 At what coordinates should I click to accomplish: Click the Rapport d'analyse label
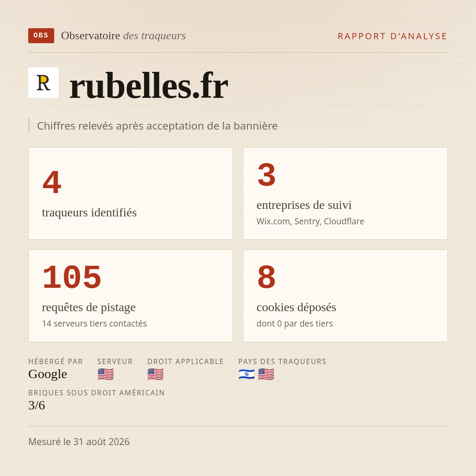point(393,36)
